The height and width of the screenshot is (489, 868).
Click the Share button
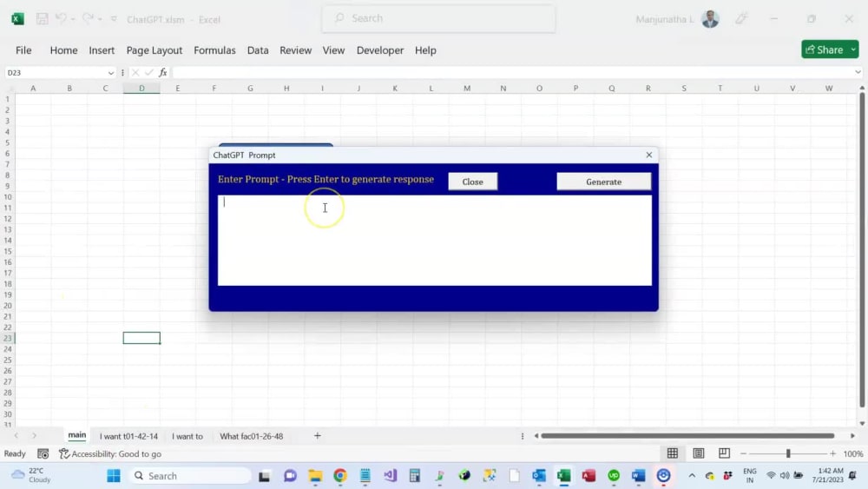point(825,50)
